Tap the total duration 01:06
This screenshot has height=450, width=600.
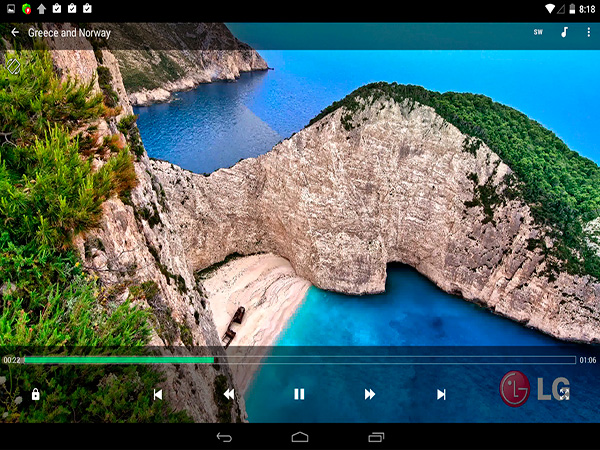(x=588, y=360)
